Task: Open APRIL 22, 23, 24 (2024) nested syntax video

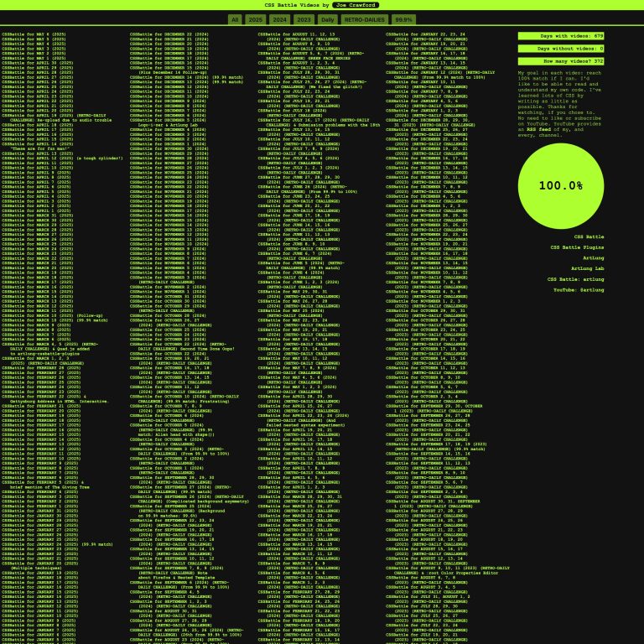Action: pos(304,420)
